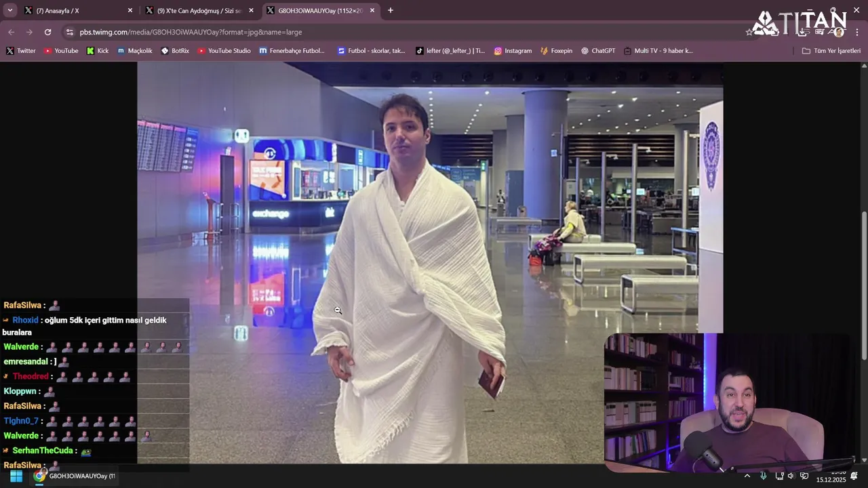This screenshot has width=868, height=488.
Task: Click chat username SerhanTheCuda
Action: point(43,451)
